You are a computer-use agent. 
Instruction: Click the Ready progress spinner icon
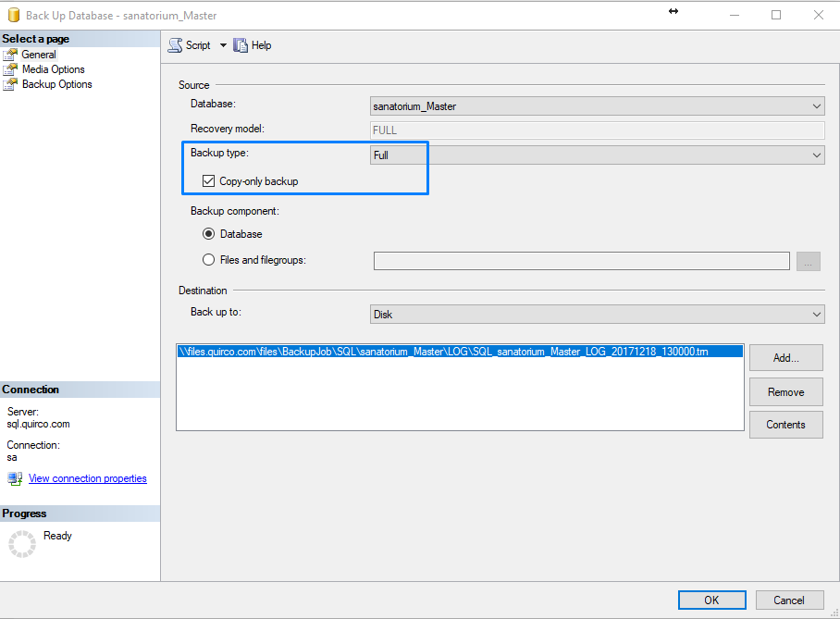click(21, 544)
